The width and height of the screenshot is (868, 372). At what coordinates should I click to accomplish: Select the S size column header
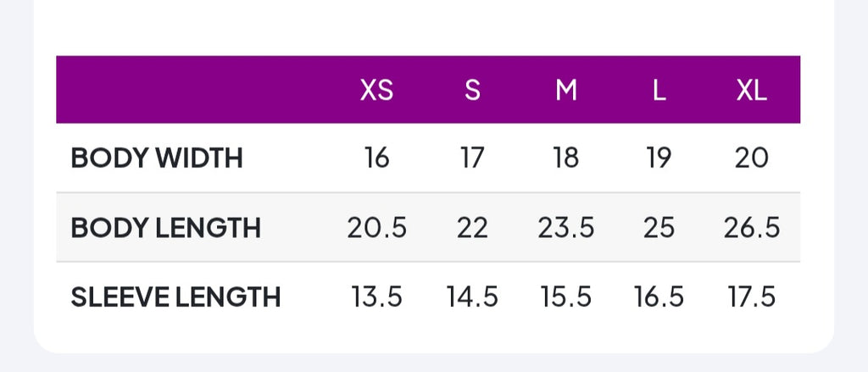point(472,90)
